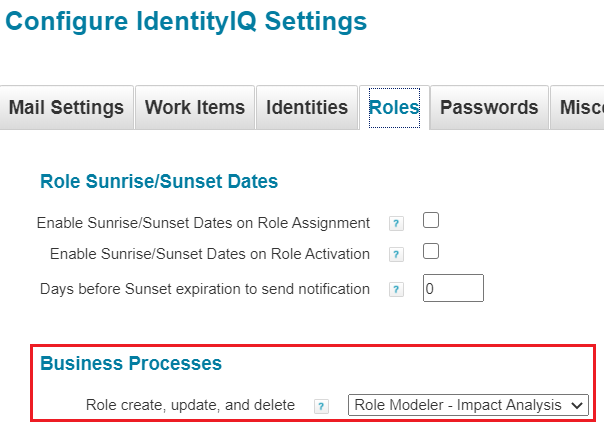Viewport: 604px width, 425px height.
Task: Show help for Role create, update, and delete
Action: (321, 406)
